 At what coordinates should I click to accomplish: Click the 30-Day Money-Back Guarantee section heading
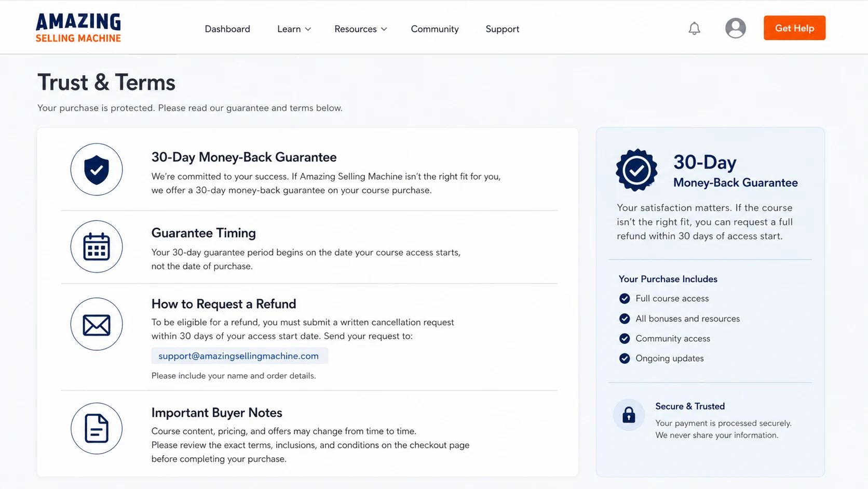pyautogui.click(x=244, y=157)
